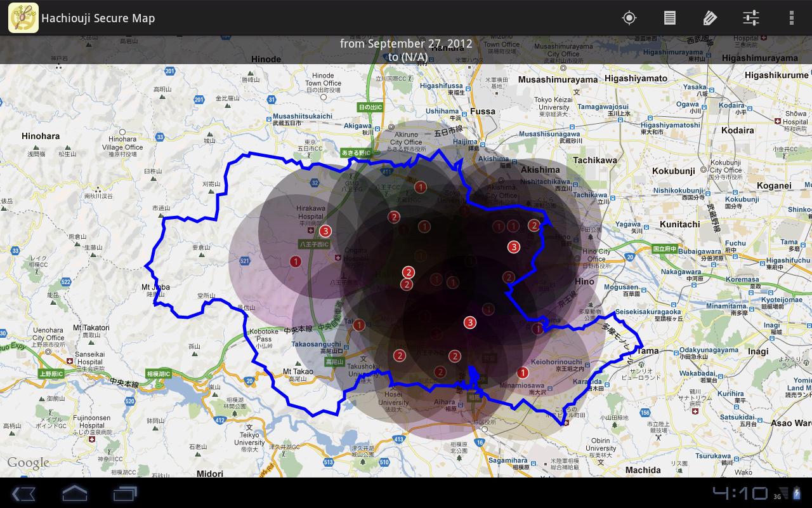Tap the 八王子西IC interchange sign
This screenshot has width=812, height=508.
pos(315,244)
